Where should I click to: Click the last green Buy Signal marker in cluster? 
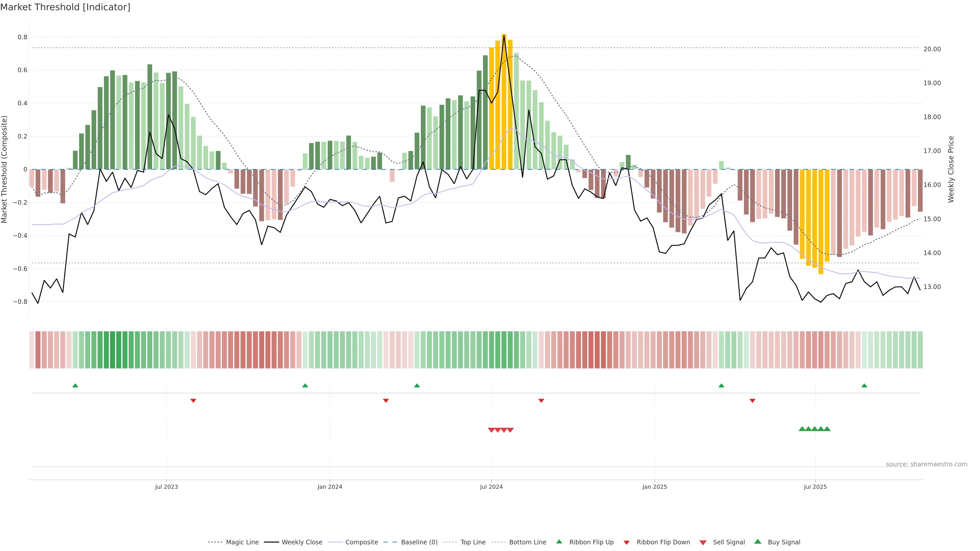(x=827, y=429)
